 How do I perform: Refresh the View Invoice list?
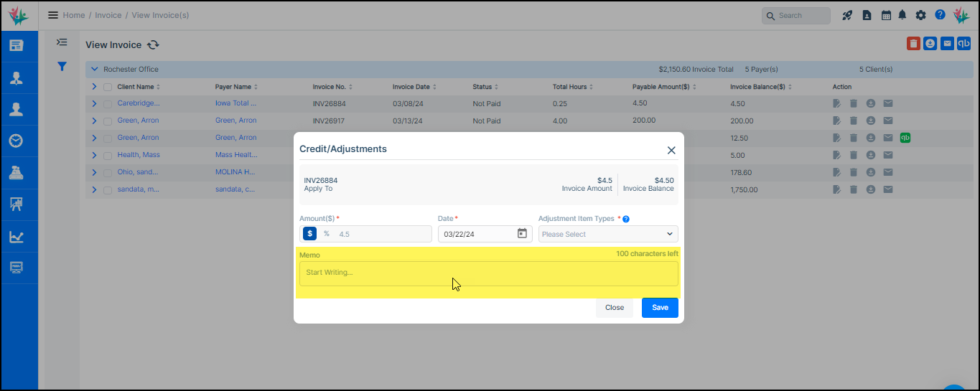(x=153, y=44)
